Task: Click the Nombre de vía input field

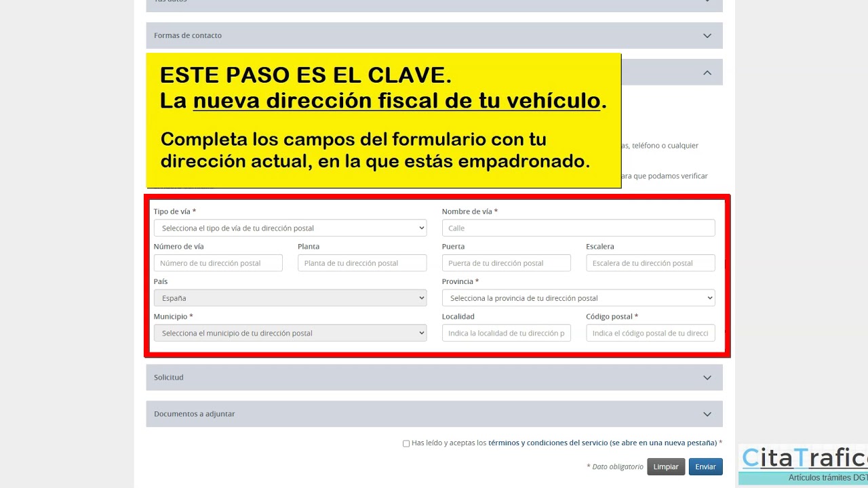Action: [x=578, y=228]
